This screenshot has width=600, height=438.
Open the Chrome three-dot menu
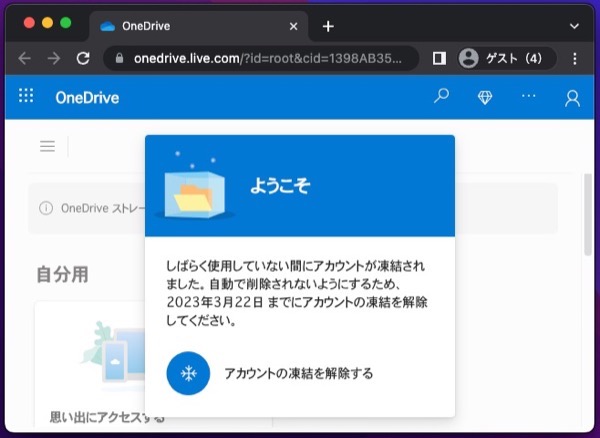(575, 59)
